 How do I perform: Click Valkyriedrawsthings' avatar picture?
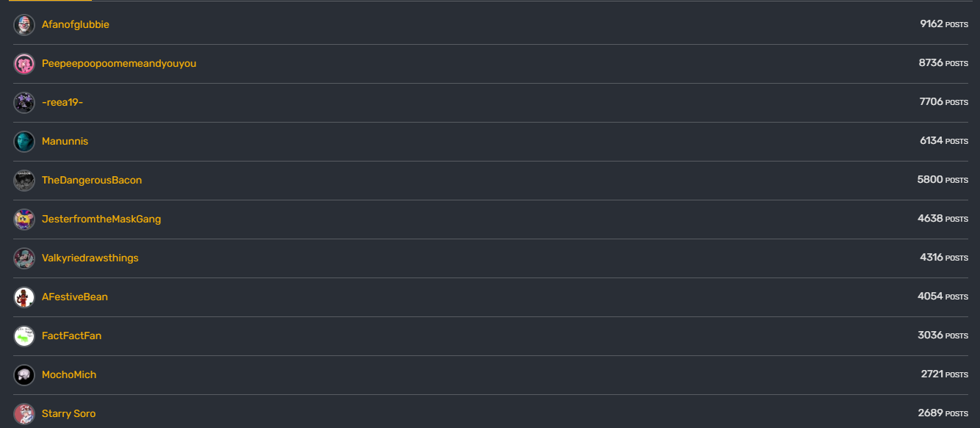(x=24, y=258)
